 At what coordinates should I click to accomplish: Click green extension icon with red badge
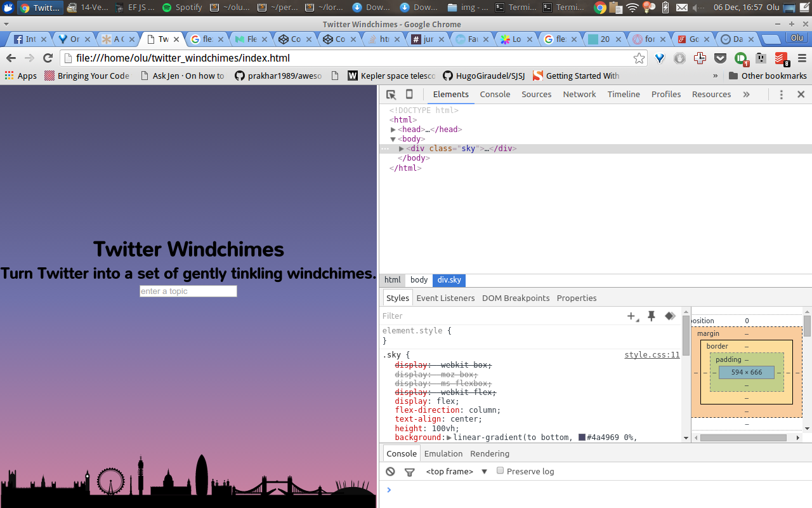point(741,59)
